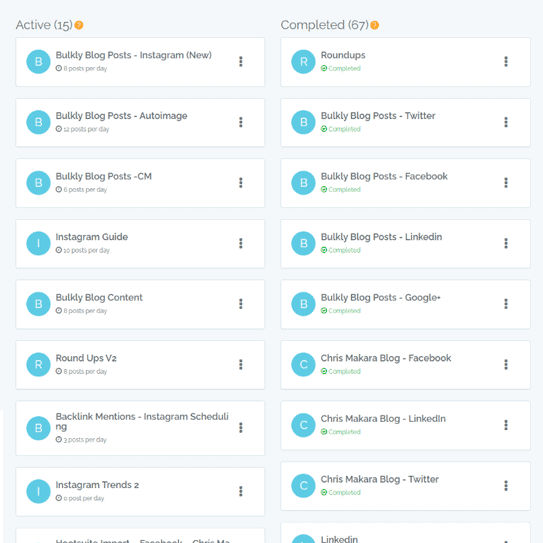Image resolution: width=543 pixels, height=543 pixels.
Task: Open options menu for Bulkly Blog Posts - Autoimage
Action: click(x=241, y=122)
